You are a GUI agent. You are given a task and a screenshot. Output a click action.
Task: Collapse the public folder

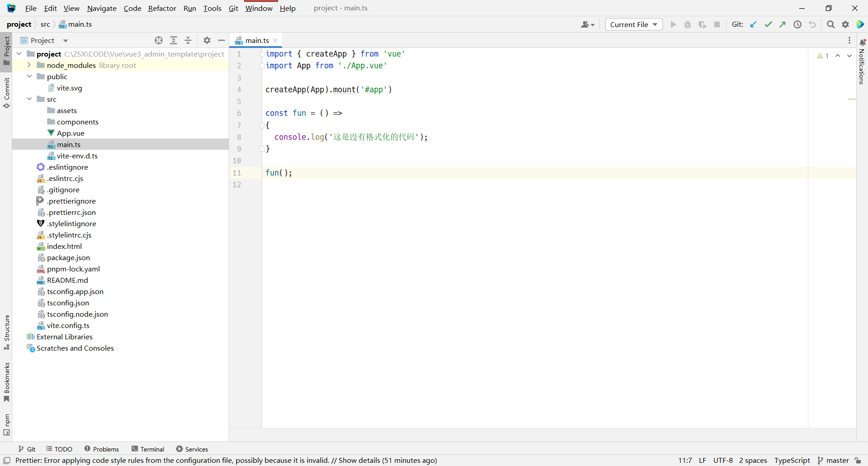(x=29, y=76)
